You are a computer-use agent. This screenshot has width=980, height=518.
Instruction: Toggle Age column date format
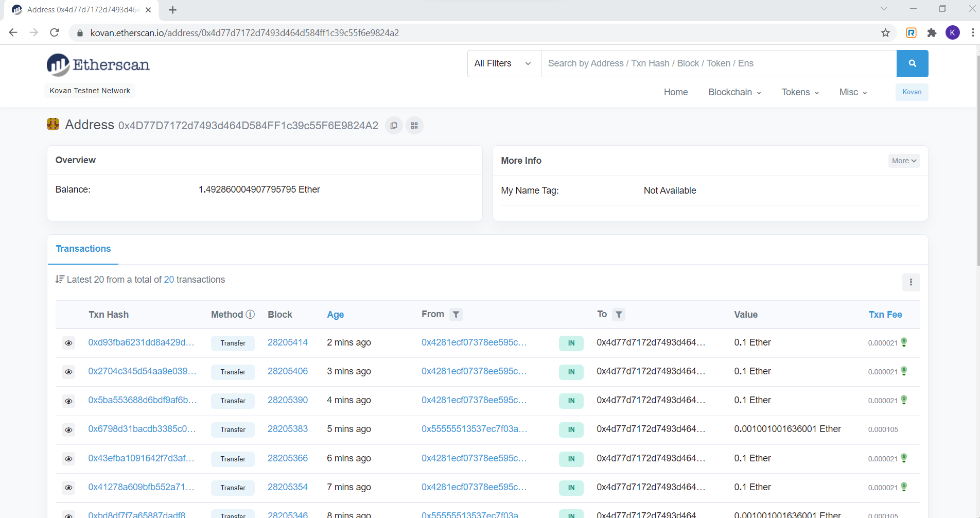tap(335, 315)
